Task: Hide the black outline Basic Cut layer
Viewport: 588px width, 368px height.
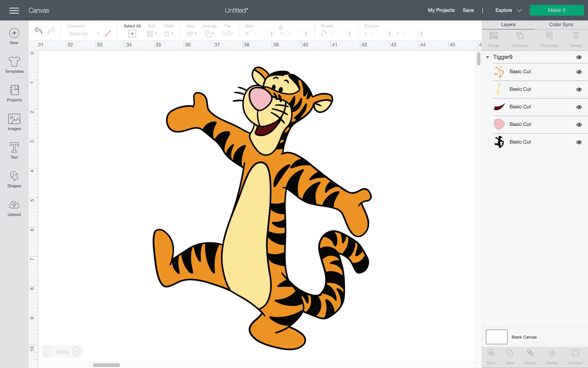Action: click(579, 142)
